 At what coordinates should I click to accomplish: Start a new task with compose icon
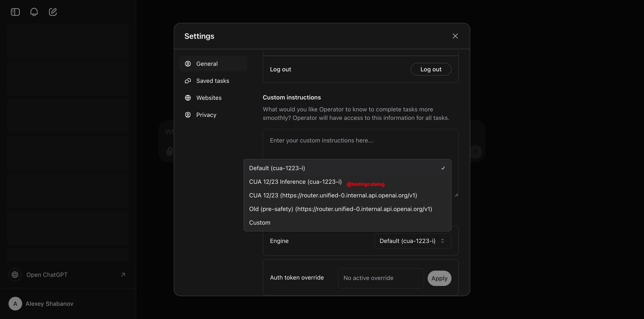tap(53, 12)
